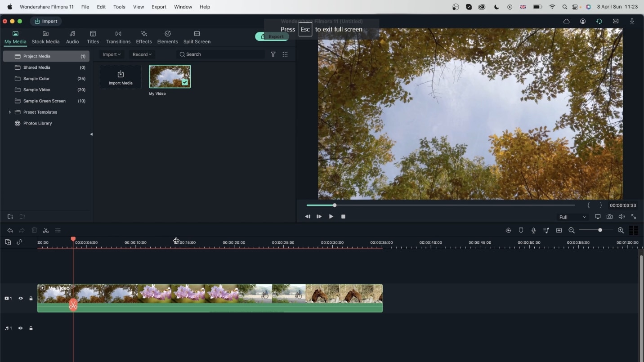The width and height of the screenshot is (644, 362).
Task: Adjust the timeline zoom slider handle
Action: 600,230
